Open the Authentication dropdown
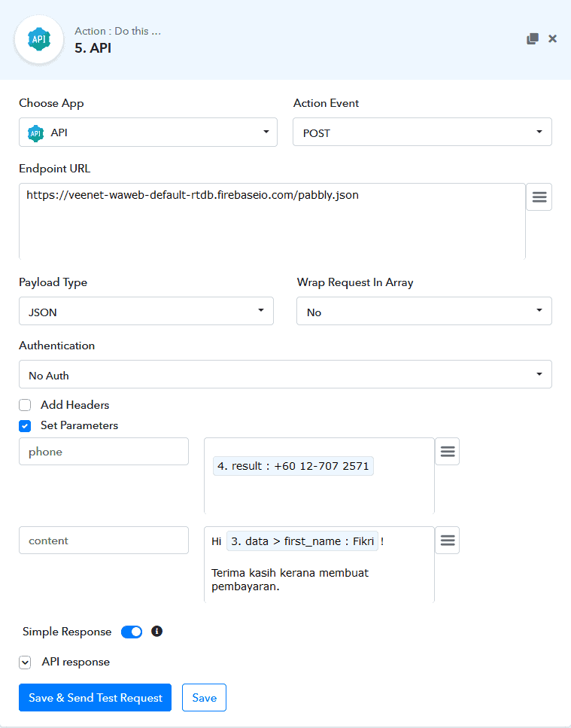Screen dimensions: 571x728 [x=285, y=374]
